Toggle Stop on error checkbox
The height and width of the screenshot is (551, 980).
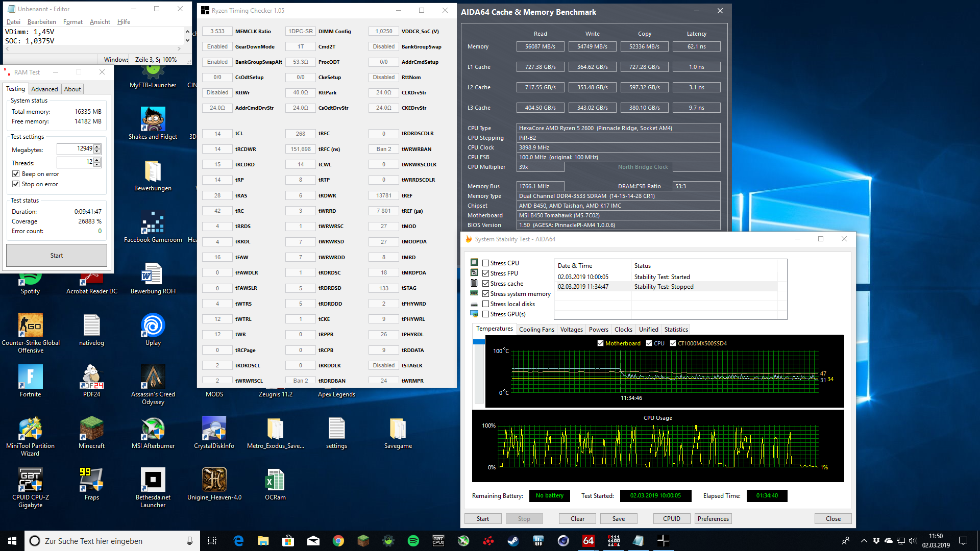tap(16, 184)
